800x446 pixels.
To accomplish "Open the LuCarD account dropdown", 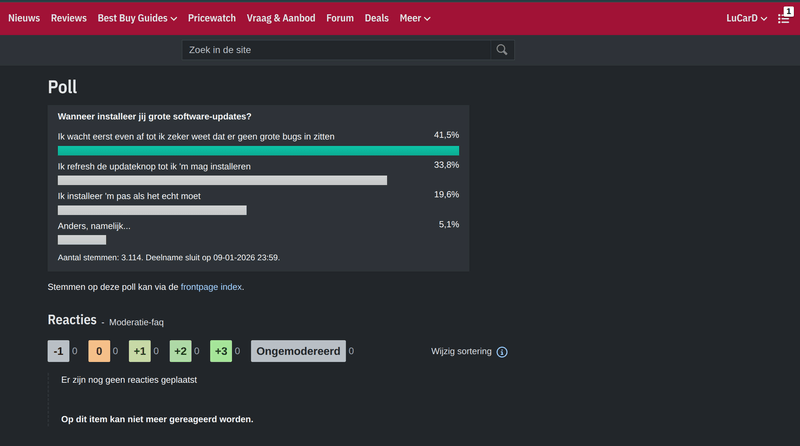I will [x=747, y=18].
